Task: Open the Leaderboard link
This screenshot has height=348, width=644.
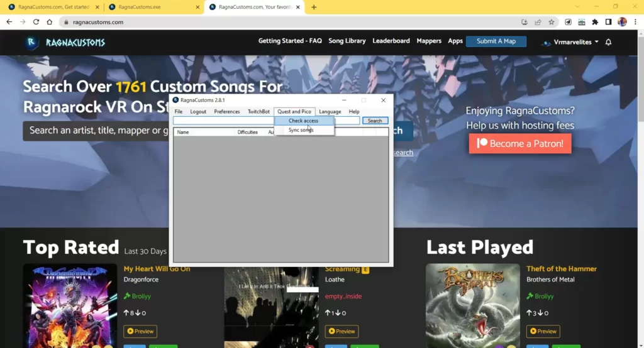Action: 391,41
